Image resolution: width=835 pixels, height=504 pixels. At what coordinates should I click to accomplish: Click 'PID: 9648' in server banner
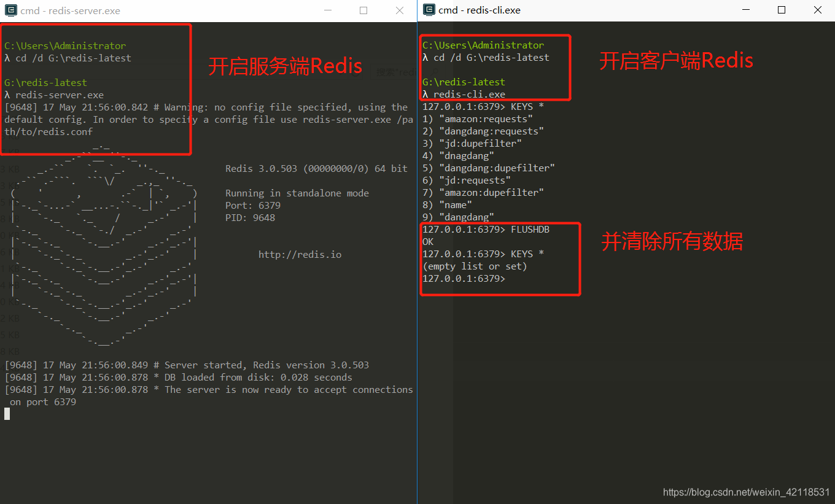click(x=250, y=217)
